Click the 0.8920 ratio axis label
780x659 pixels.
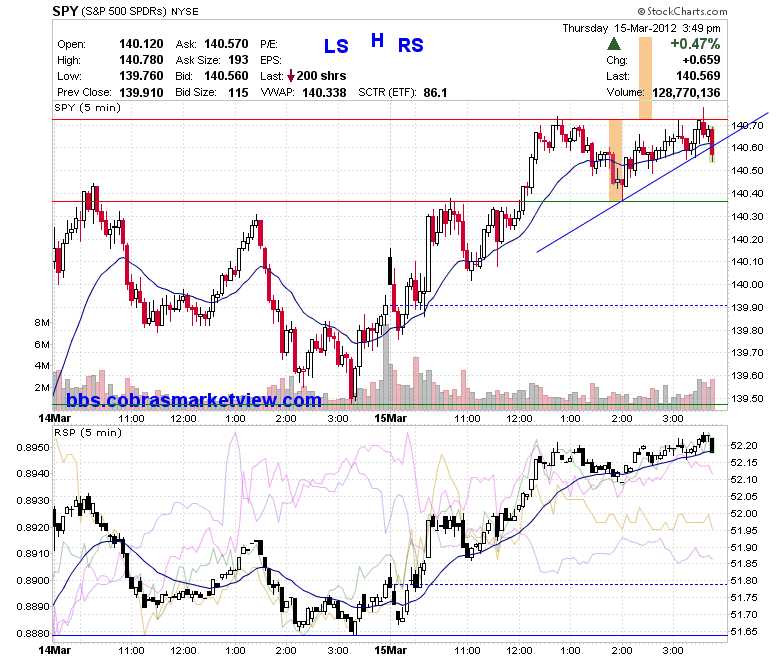click(33, 527)
